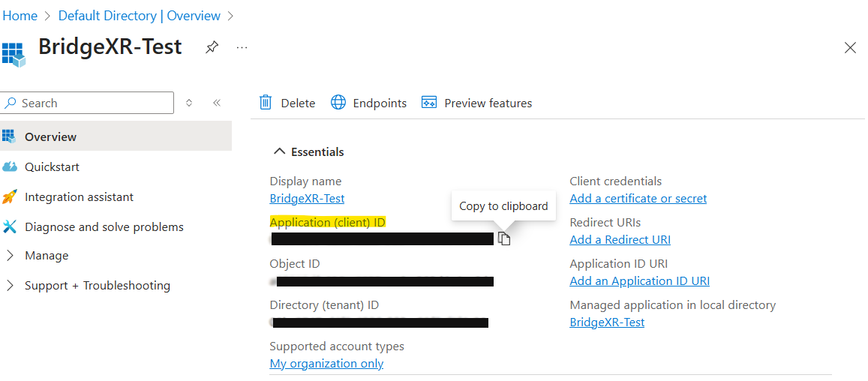Open Integration assistant in sidebar
This screenshot has width=868, height=381.
tap(79, 196)
